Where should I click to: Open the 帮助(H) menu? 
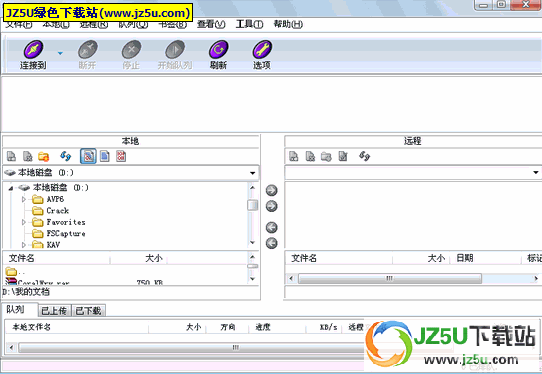(288, 24)
